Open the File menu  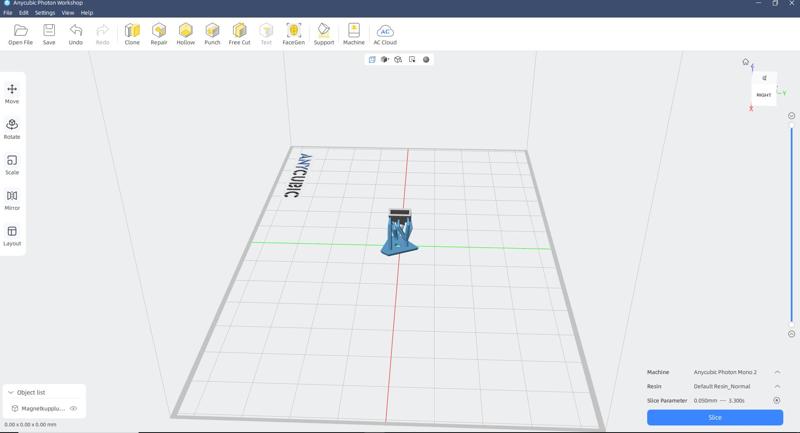8,13
